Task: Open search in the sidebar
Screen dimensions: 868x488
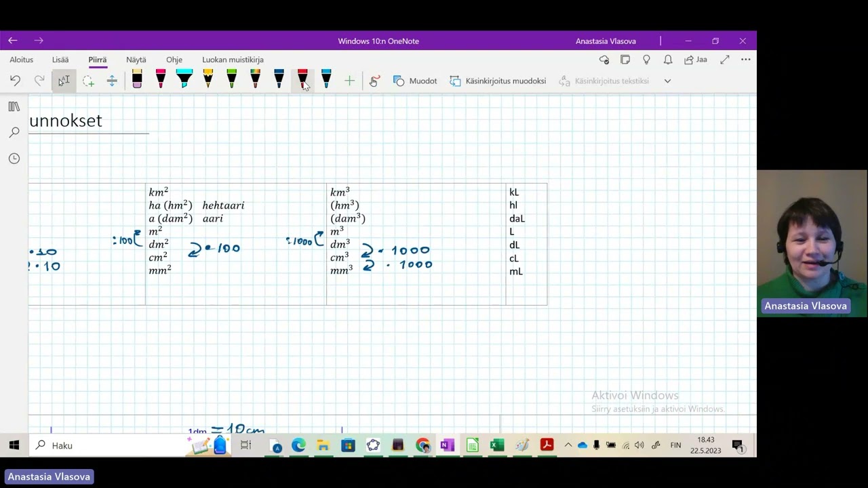Action: point(14,132)
